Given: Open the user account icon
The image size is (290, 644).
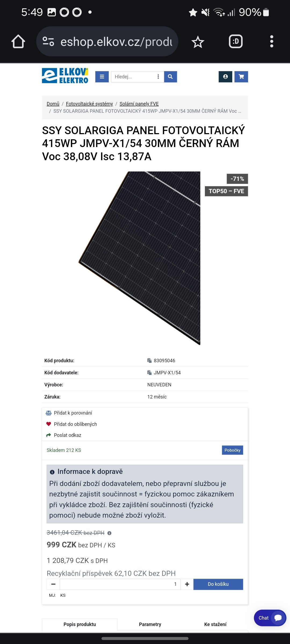Looking at the screenshot, I should (225, 77).
